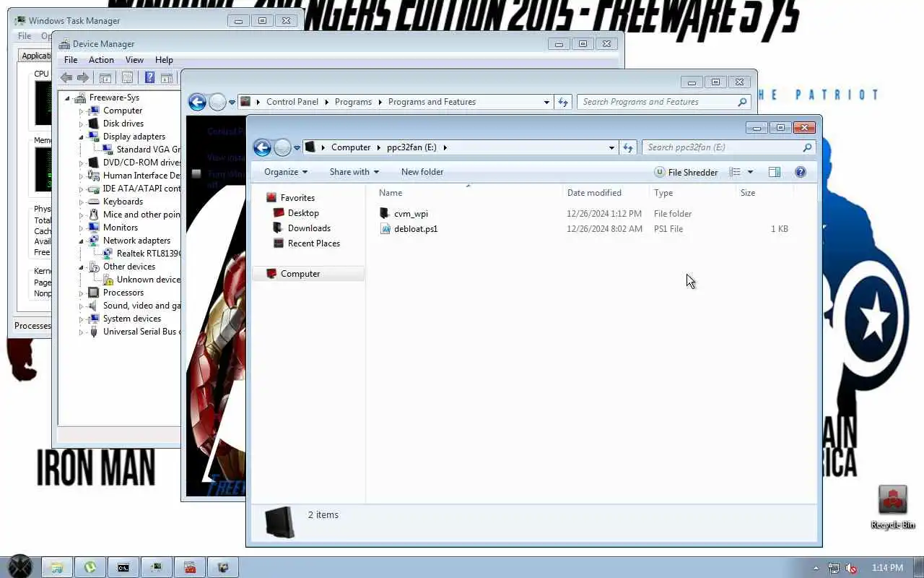The width and height of the screenshot is (924, 578).
Task: Expand Keyboards node in Device Manager
Action: (82, 202)
